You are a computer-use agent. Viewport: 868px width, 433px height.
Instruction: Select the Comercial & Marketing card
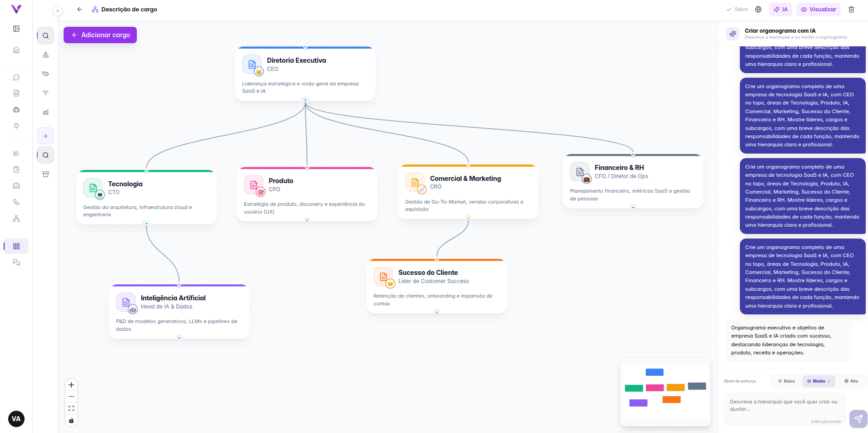click(468, 192)
